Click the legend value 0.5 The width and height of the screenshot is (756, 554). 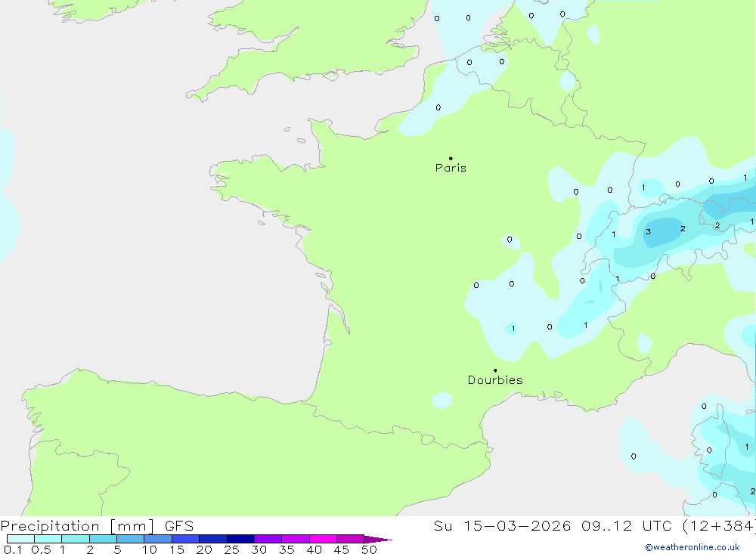click(x=41, y=549)
